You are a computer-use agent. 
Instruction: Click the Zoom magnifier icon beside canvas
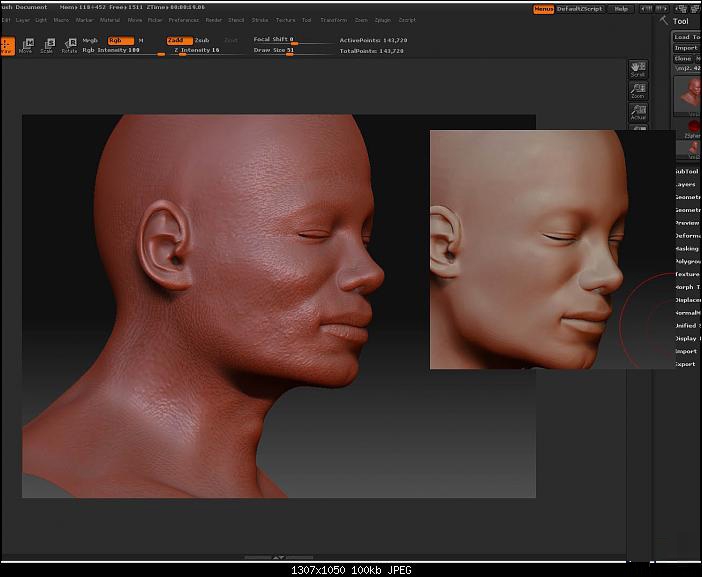click(638, 91)
